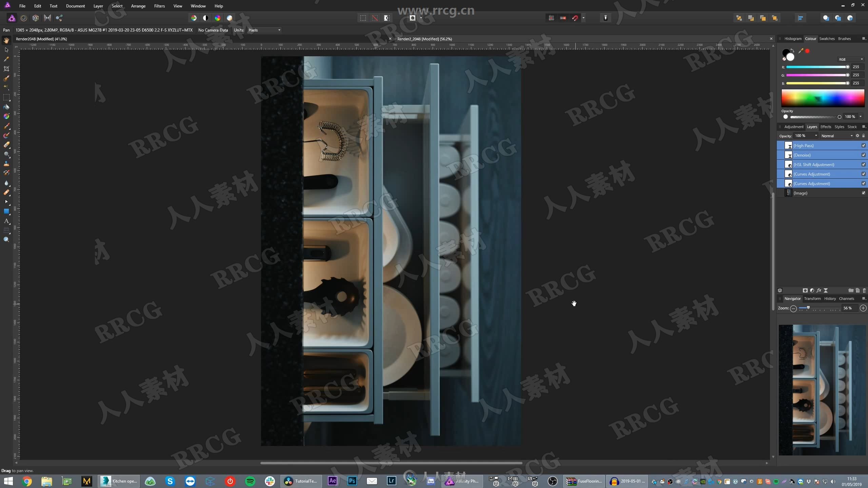
Task: Toggle the HSL Shift Adjustment visibility checkbox
Action: pyautogui.click(x=864, y=164)
